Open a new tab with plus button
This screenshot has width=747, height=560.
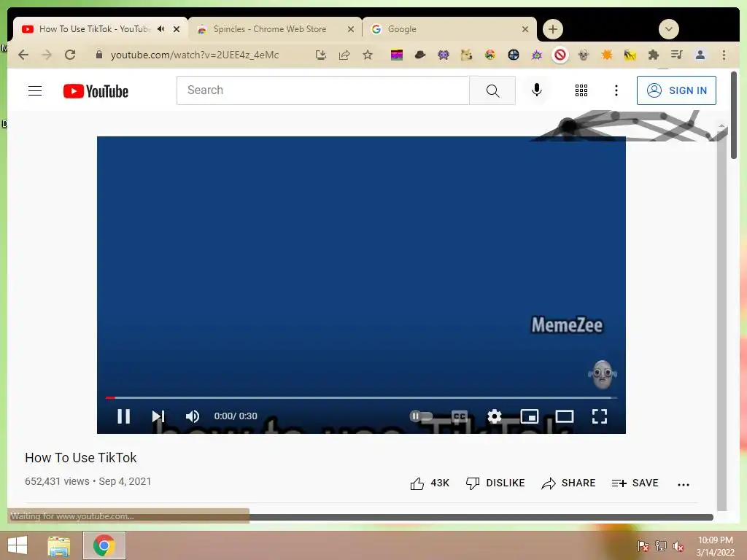[553, 29]
